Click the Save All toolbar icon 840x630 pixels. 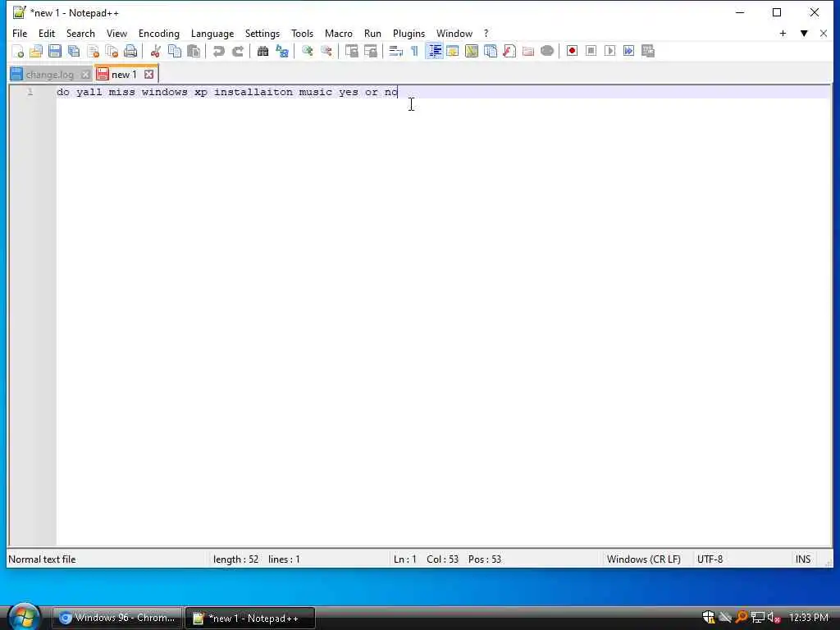pyautogui.click(x=74, y=51)
